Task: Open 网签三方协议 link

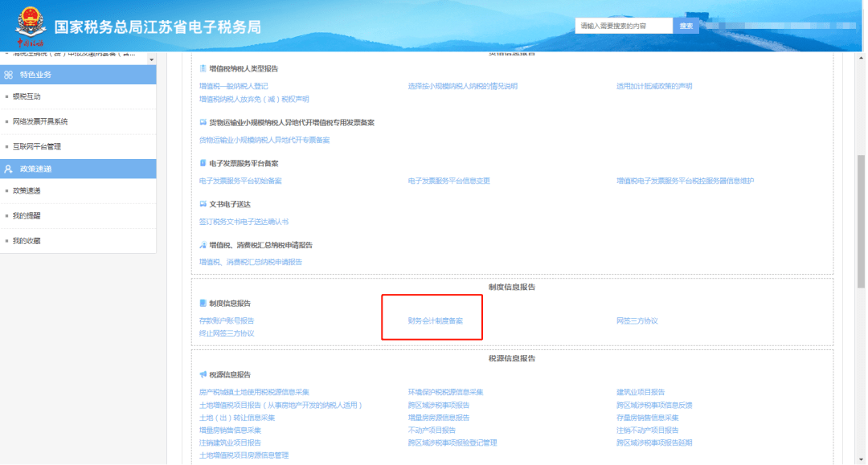Action: [637, 320]
